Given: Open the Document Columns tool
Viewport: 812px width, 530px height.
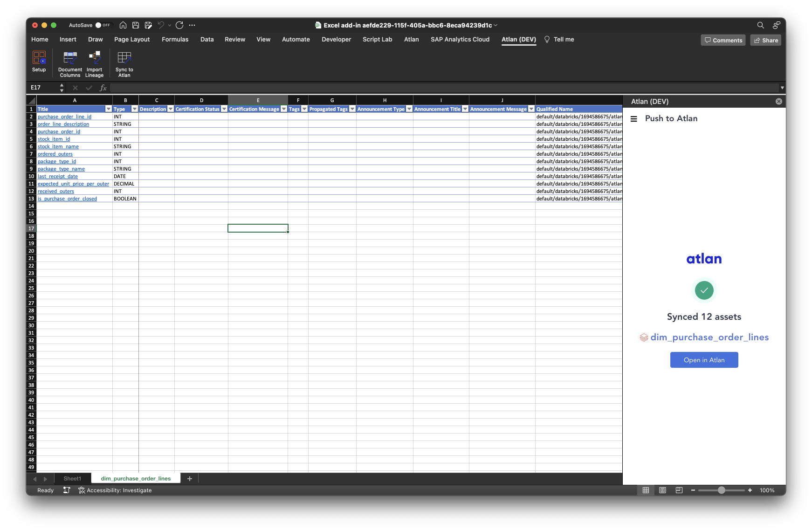Looking at the screenshot, I should (70, 58).
